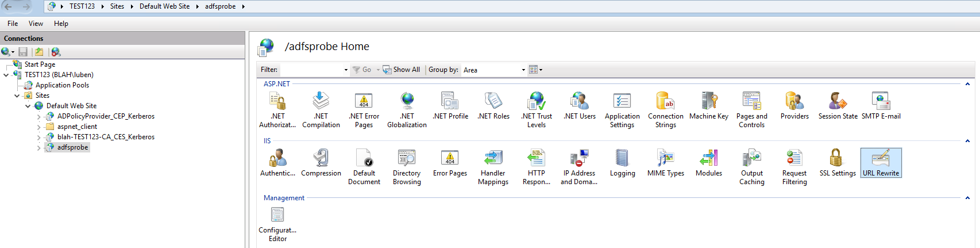Open the View menu
This screenshot has height=248, width=980.
(36, 24)
